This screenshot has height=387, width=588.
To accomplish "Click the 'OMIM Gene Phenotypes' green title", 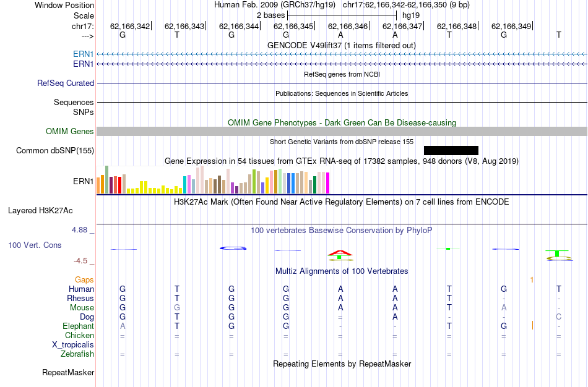I will pos(342,122).
